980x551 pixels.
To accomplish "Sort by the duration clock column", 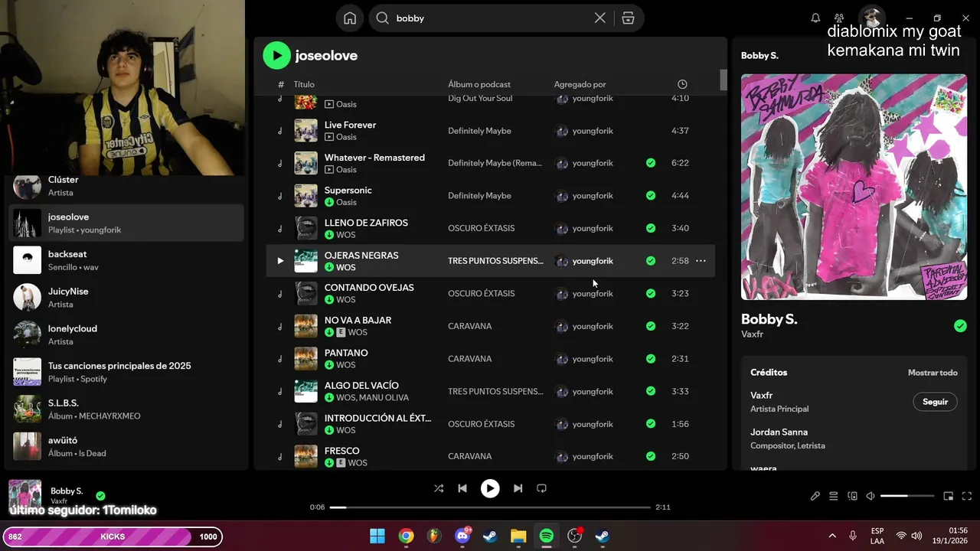I will point(682,84).
